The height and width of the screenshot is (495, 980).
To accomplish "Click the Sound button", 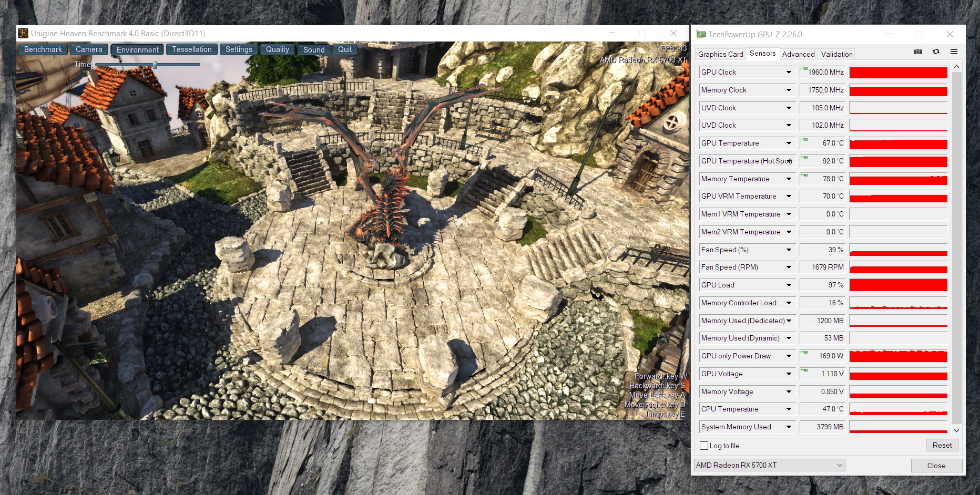I will tap(314, 49).
